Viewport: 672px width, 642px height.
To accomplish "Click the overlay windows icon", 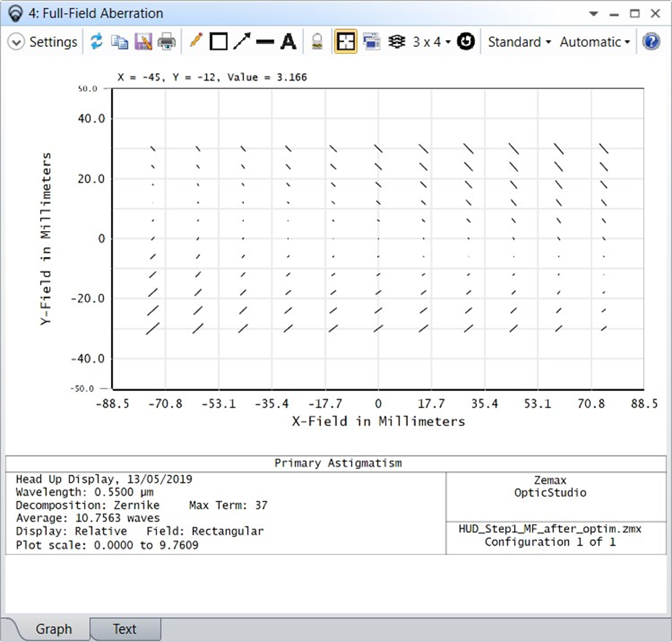I will point(371,42).
